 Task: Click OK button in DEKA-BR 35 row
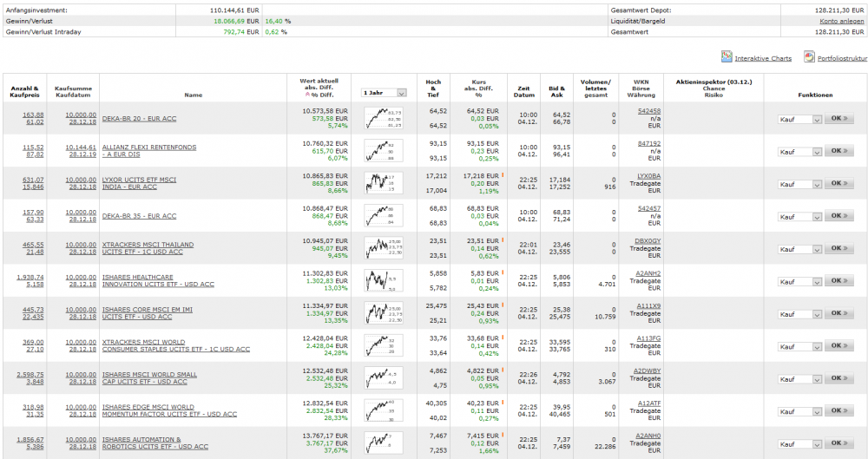coord(839,216)
